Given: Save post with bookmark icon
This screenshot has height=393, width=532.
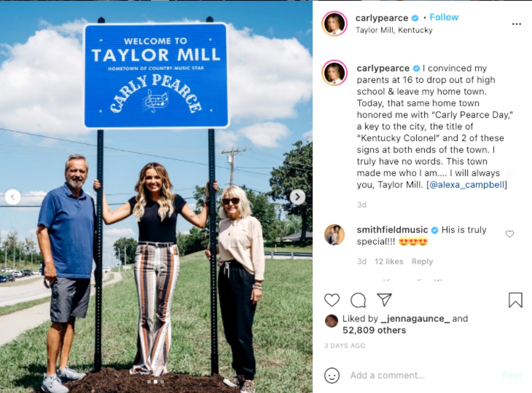Looking at the screenshot, I should [515, 300].
